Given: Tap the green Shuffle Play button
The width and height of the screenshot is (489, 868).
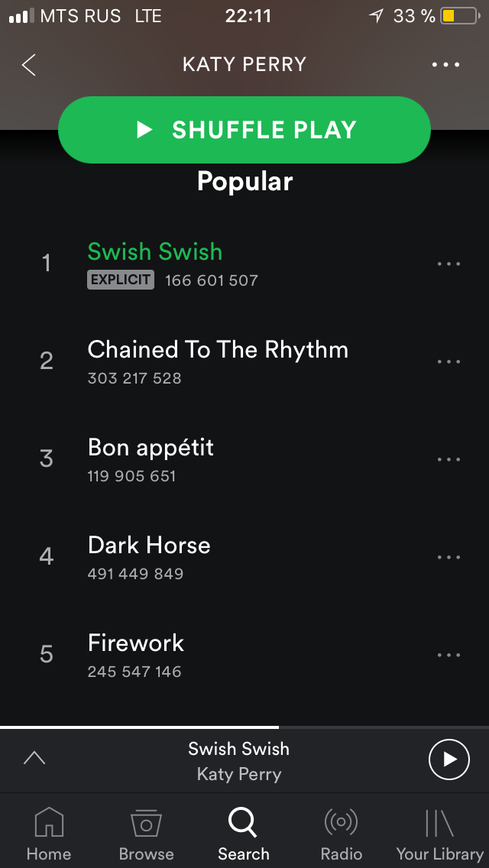Looking at the screenshot, I should pyautogui.click(x=244, y=130).
